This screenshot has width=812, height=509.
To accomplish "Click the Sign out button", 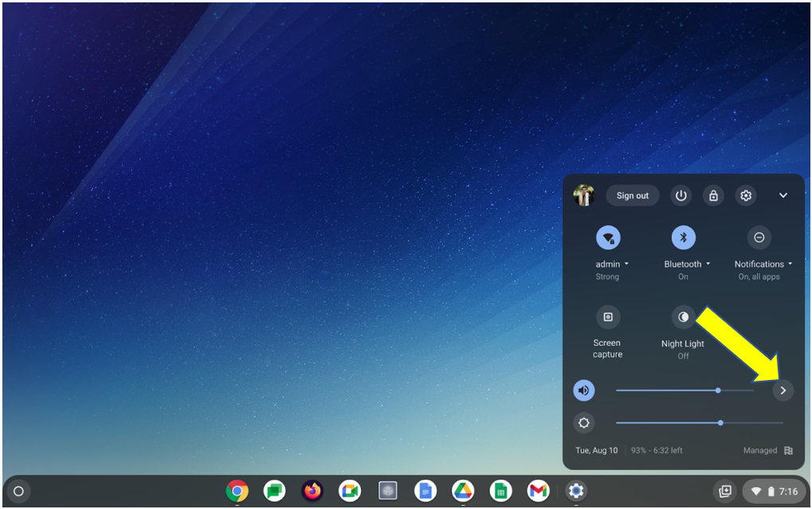I will click(632, 196).
